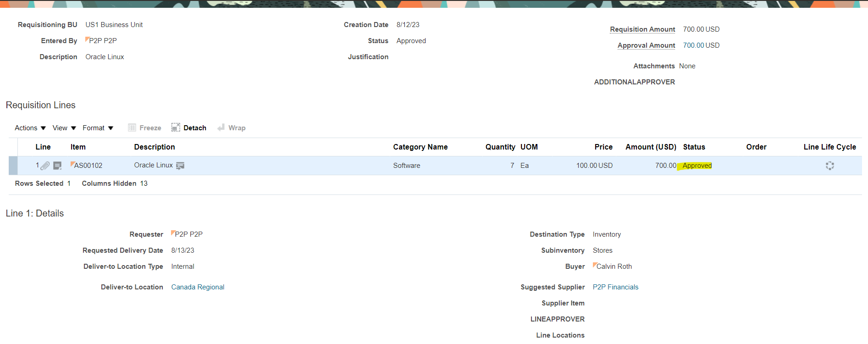868x344 pixels.
Task: Click the Description column header
Action: click(x=155, y=147)
